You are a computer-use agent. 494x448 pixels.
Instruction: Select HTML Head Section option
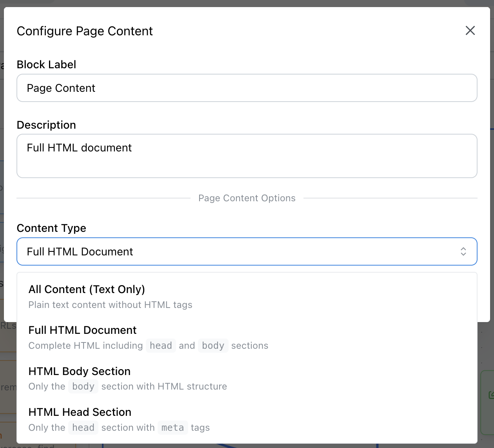tap(80, 412)
